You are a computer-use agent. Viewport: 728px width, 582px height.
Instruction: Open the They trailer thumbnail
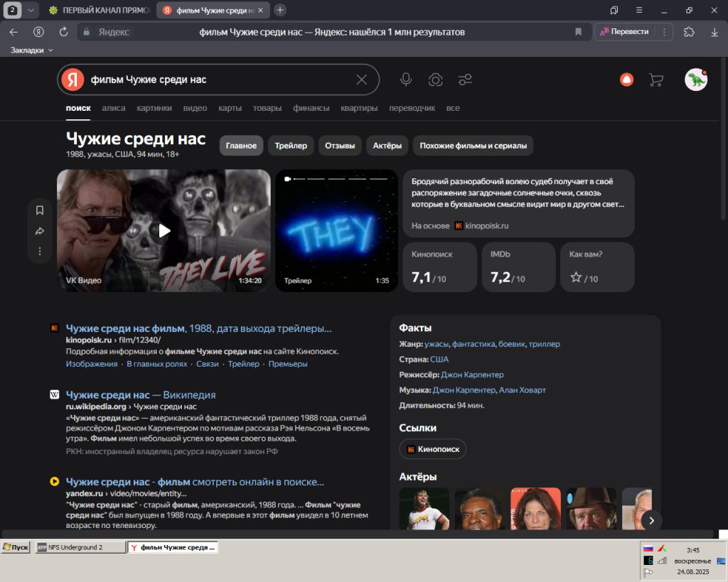tap(336, 231)
